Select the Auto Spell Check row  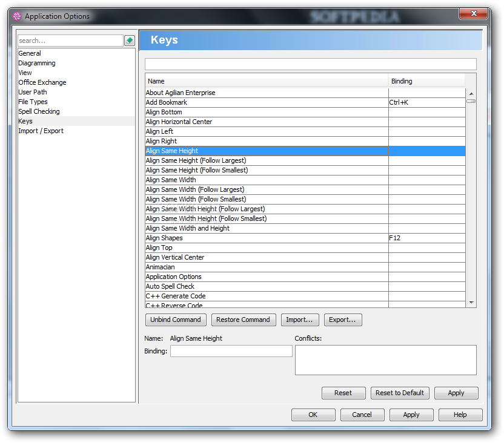305,286
